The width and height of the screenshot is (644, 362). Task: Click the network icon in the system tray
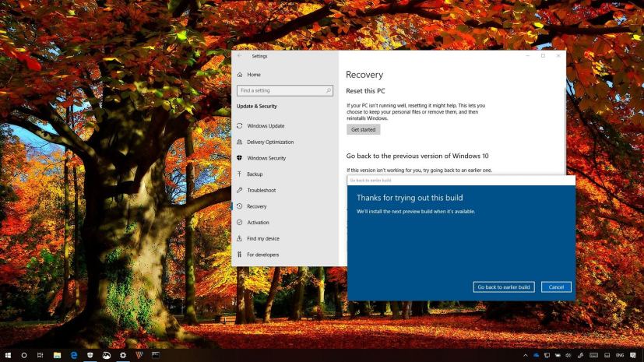click(547, 355)
